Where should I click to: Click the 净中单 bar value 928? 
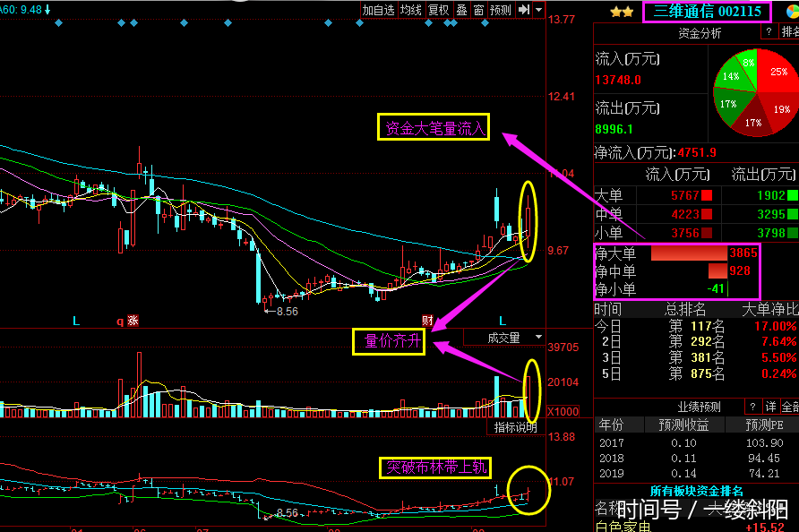740,270
